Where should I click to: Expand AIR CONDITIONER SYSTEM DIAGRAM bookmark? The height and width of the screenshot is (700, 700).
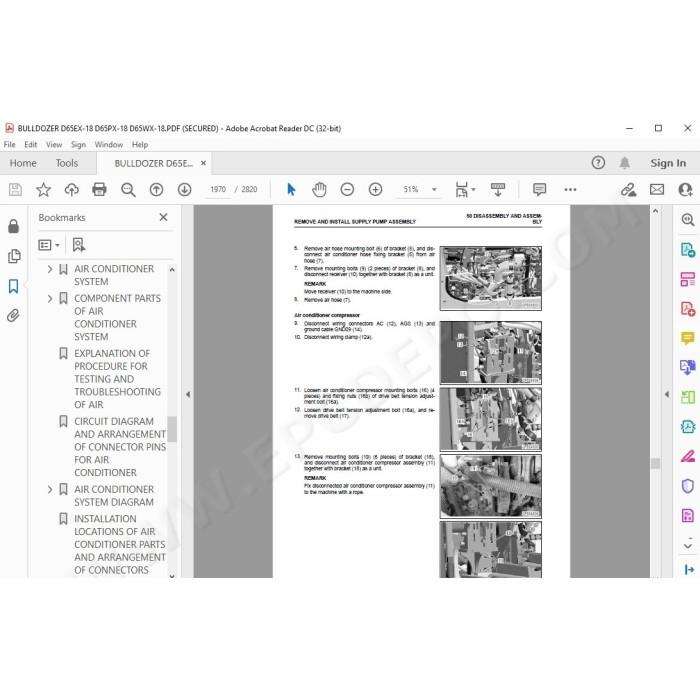50,490
